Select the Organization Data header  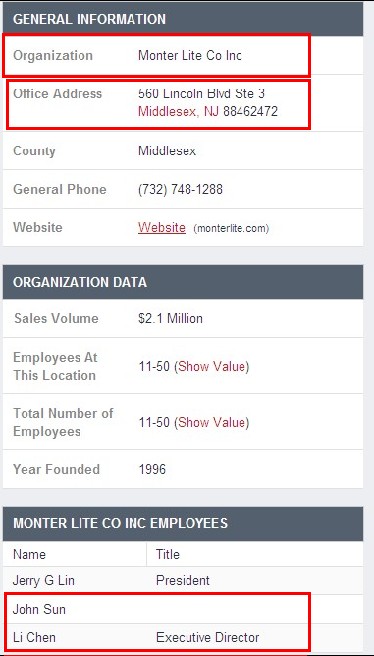pyautogui.click(x=183, y=282)
